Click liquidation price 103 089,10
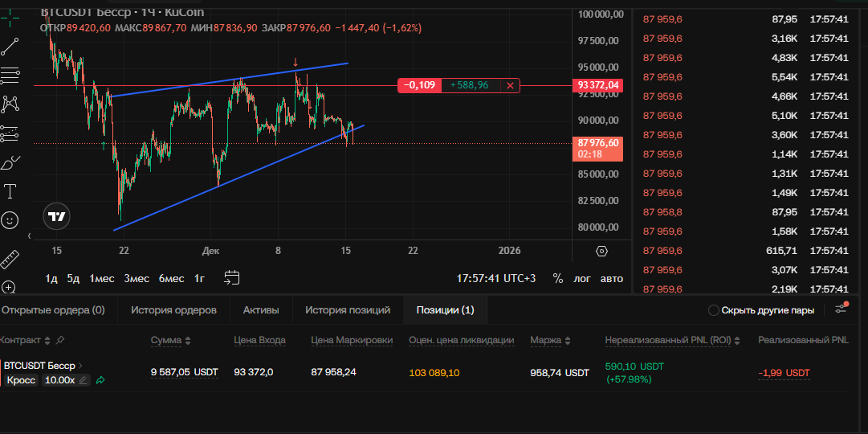Screen dimensions: 868x434 [x=434, y=373]
